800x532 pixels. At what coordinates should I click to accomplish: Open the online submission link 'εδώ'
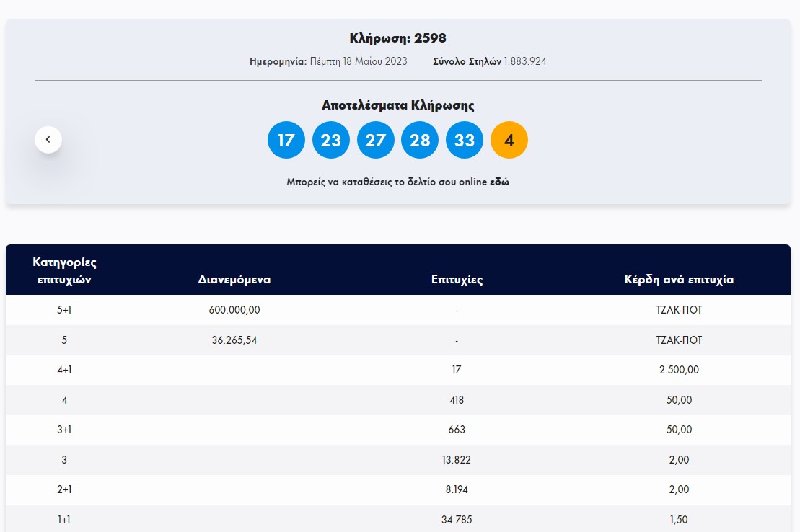click(499, 182)
